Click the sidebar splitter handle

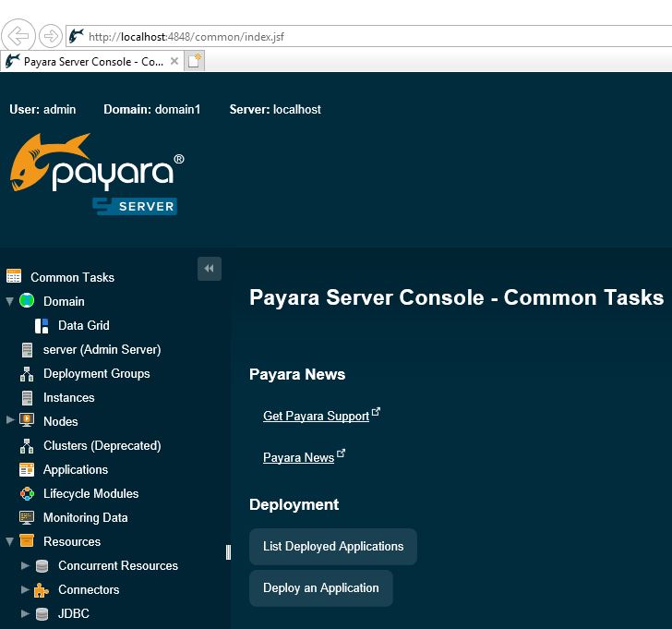click(x=228, y=552)
